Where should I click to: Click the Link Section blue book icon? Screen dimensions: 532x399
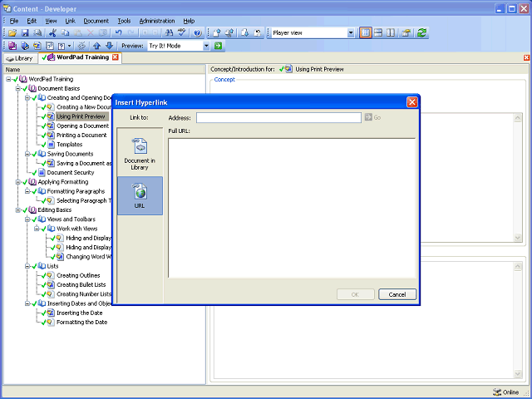[x=25, y=46]
